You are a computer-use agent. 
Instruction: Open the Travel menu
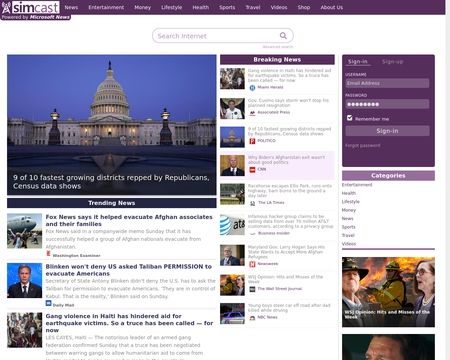253,7
